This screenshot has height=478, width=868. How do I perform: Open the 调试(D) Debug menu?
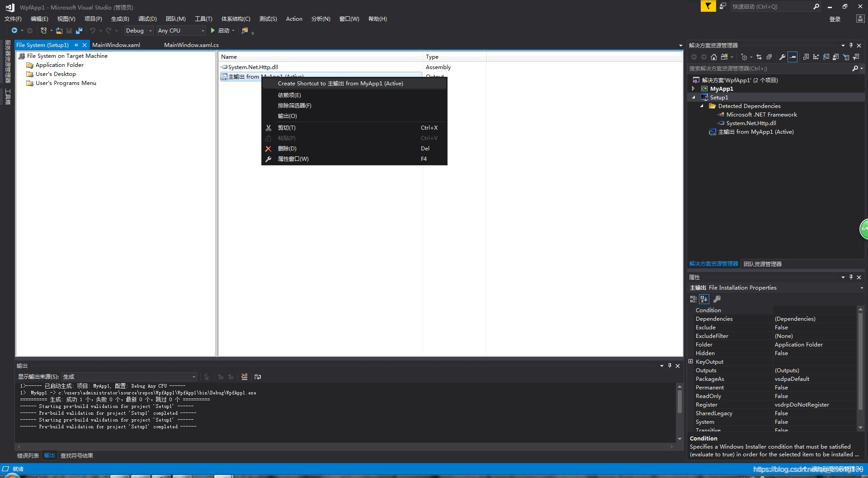click(x=147, y=19)
